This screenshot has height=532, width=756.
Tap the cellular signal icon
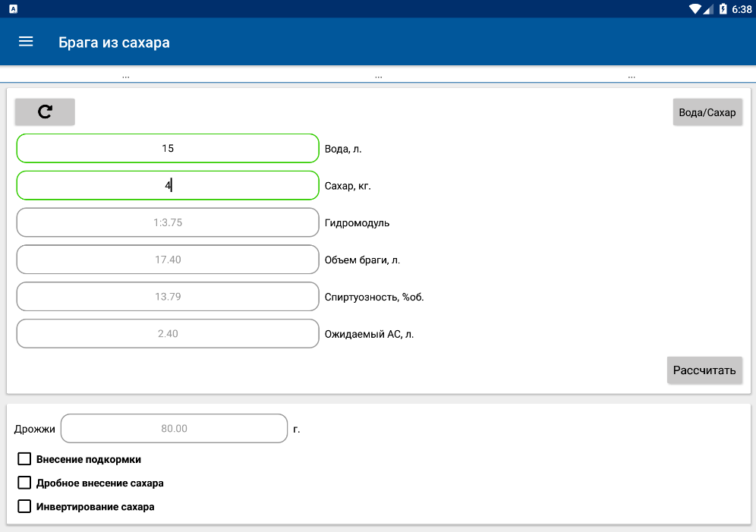pyautogui.click(x=707, y=8)
